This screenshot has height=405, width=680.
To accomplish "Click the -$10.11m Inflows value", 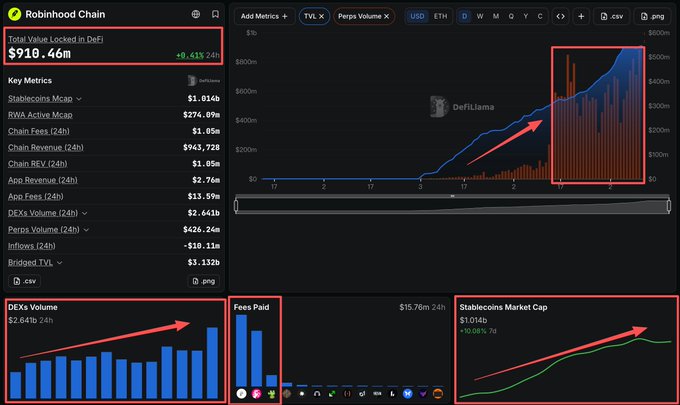I will [x=201, y=246].
